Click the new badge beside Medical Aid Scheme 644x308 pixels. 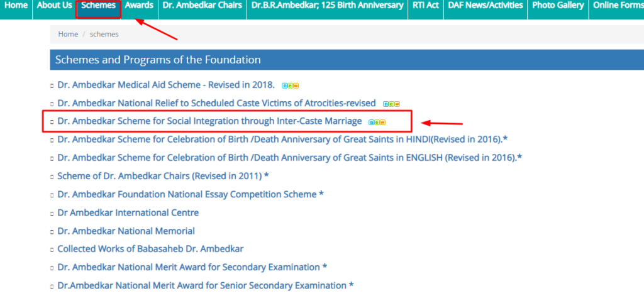(x=290, y=86)
